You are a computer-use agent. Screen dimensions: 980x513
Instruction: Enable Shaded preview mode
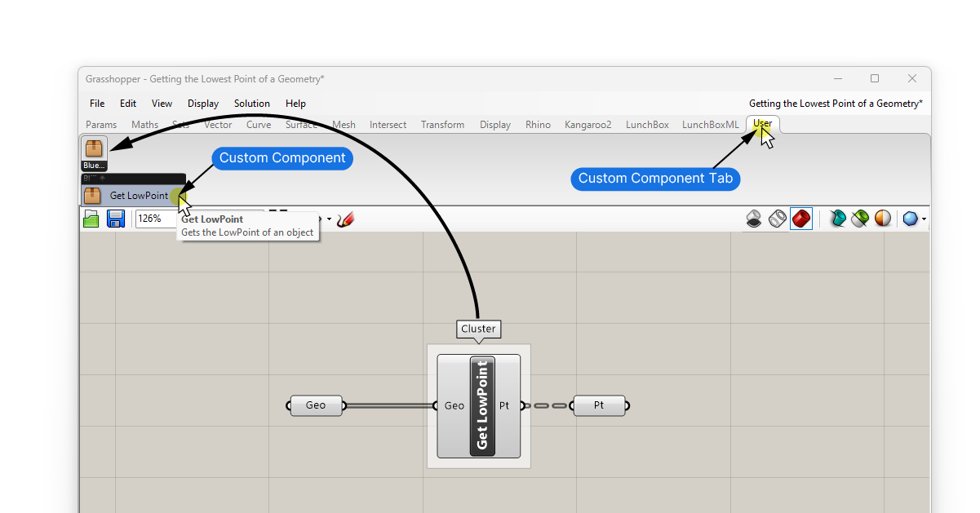click(x=800, y=219)
